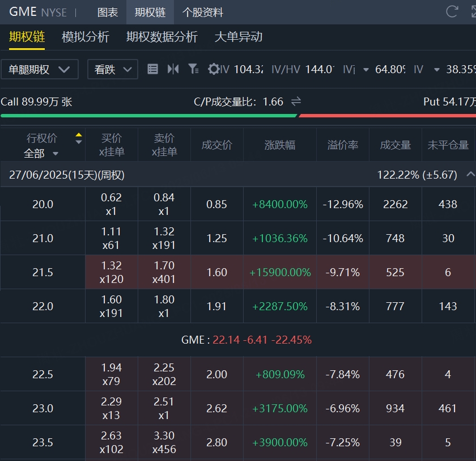
Task: Click the 1.70 x401 ask cell
Action: coord(164,272)
